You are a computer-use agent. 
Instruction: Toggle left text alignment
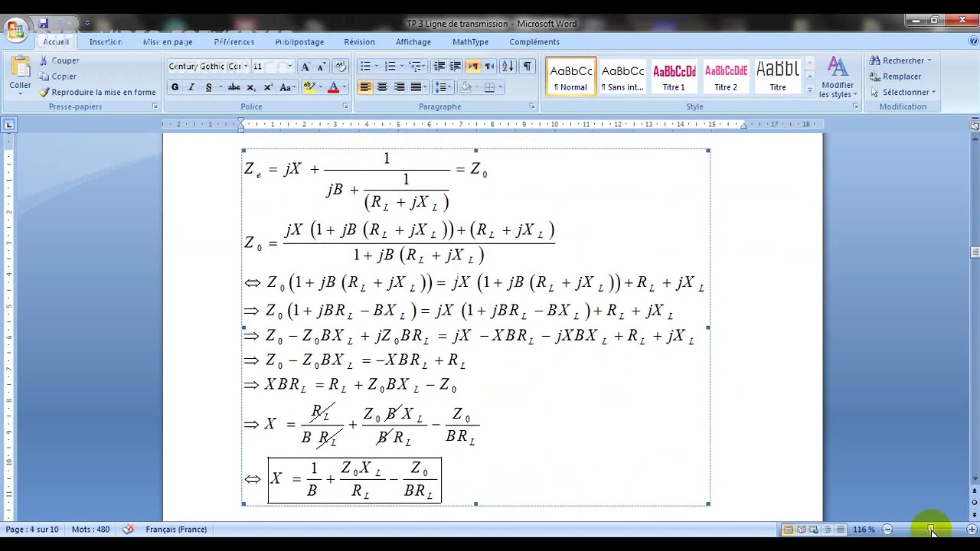pyautogui.click(x=365, y=87)
